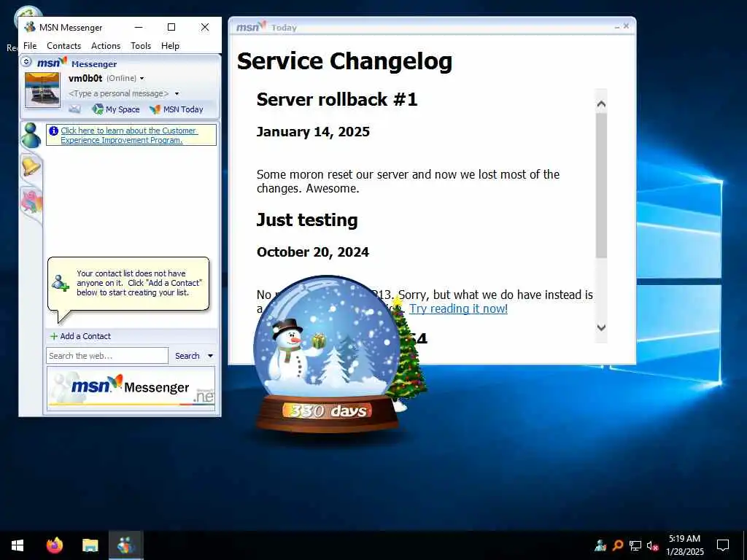This screenshot has width=747, height=560.
Task: Click the add-contact icon in the yellow tooltip
Action: click(x=61, y=283)
